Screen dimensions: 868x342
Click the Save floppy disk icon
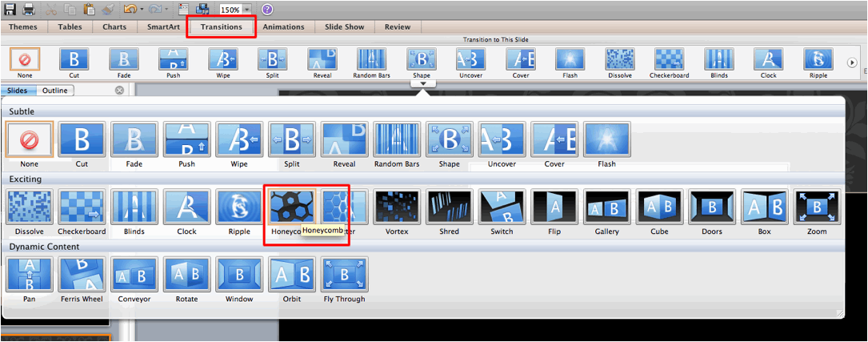tap(10, 10)
